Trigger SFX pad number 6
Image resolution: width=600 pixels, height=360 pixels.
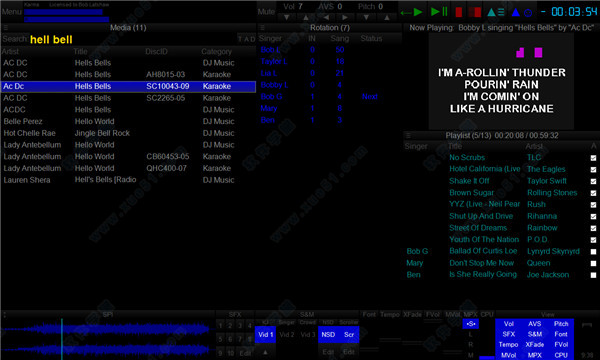230,339
